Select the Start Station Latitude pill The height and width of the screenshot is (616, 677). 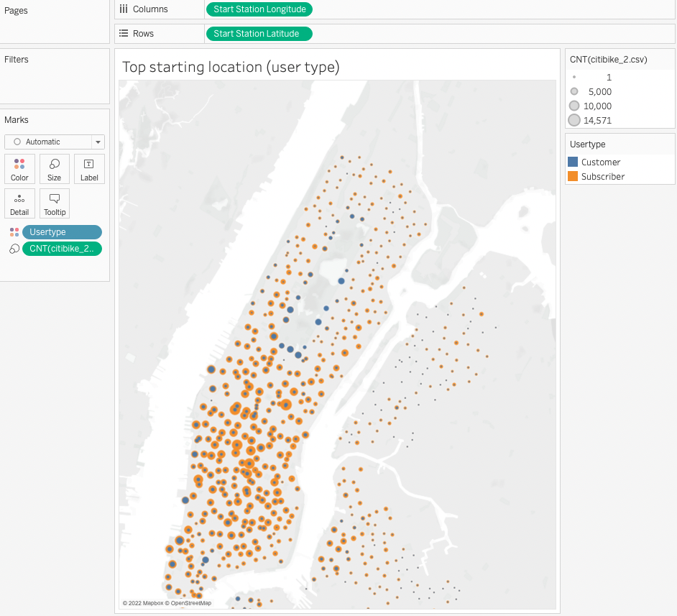259,34
